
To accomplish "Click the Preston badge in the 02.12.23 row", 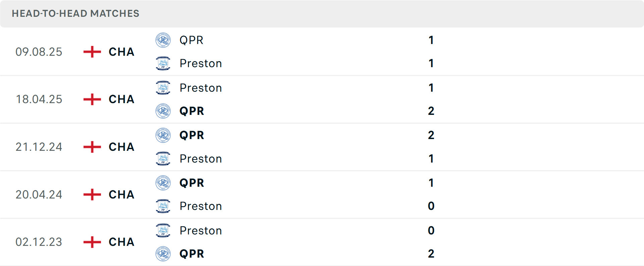I will (163, 231).
